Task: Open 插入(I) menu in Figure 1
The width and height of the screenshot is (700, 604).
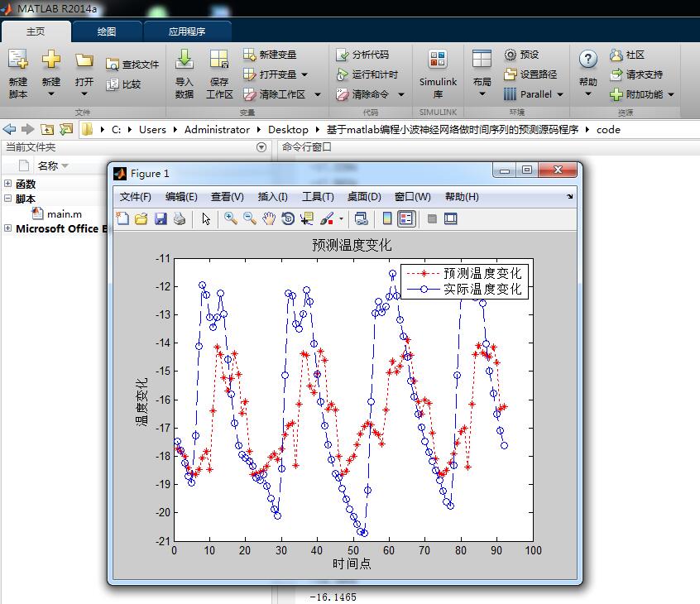Action: click(273, 196)
